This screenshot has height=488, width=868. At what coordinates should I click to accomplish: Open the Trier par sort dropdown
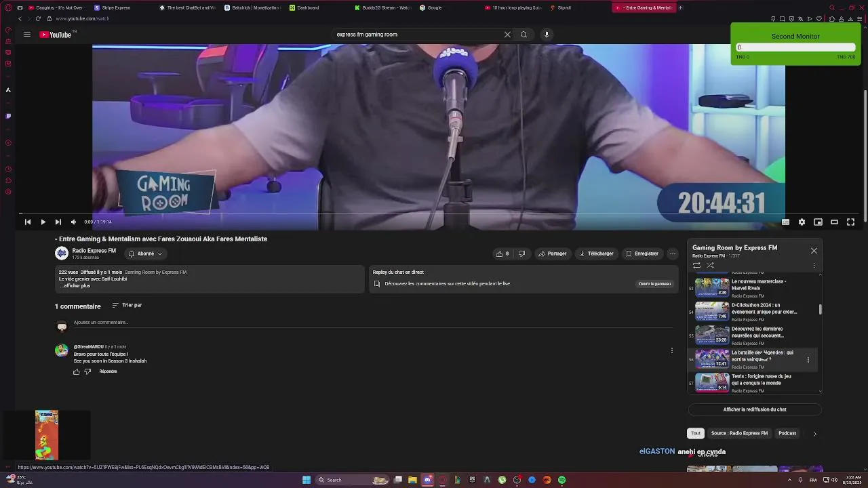click(127, 306)
